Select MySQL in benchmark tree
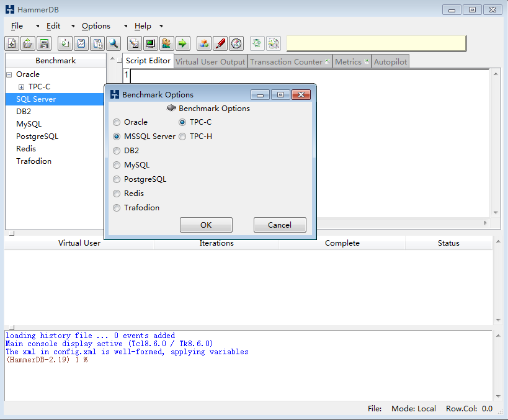Viewport: 508px width, 420px height. pos(29,124)
